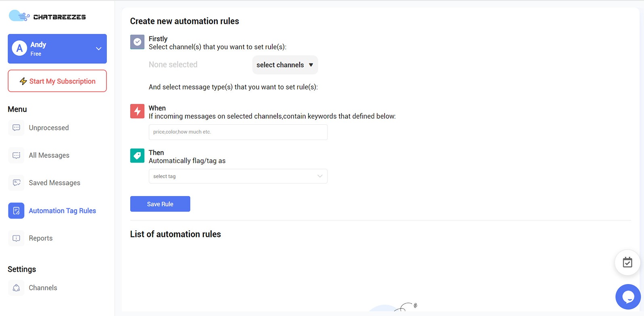
Task: Open the chat support bubble
Action: pos(628,297)
